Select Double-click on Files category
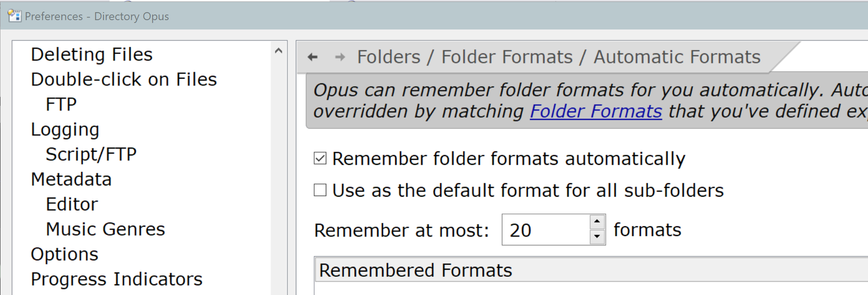Image resolution: width=868 pixels, height=295 pixels. (x=124, y=80)
